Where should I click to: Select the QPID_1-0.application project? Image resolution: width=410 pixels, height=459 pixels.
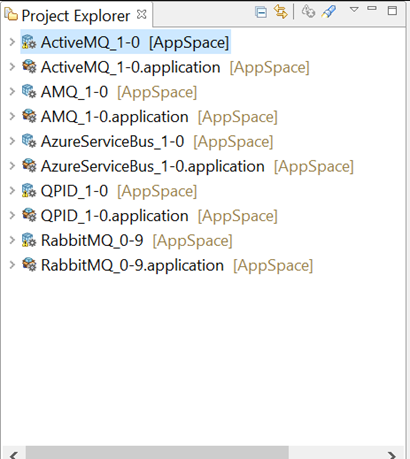(114, 216)
